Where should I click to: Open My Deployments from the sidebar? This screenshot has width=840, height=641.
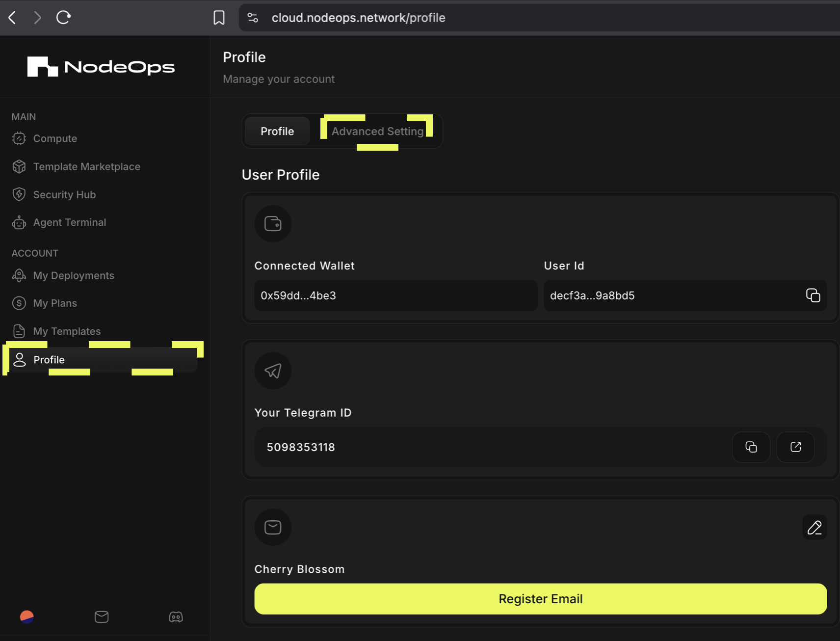(x=74, y=275)
